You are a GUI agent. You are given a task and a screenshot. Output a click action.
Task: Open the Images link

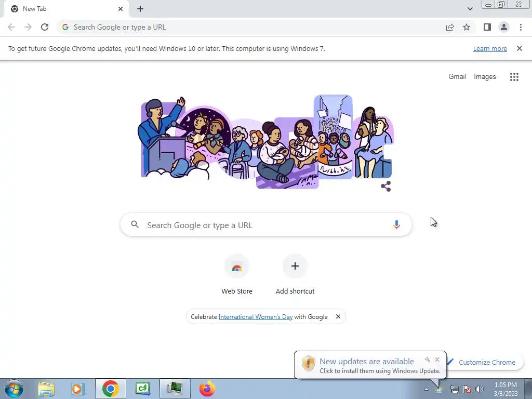(x=485, y=77)
